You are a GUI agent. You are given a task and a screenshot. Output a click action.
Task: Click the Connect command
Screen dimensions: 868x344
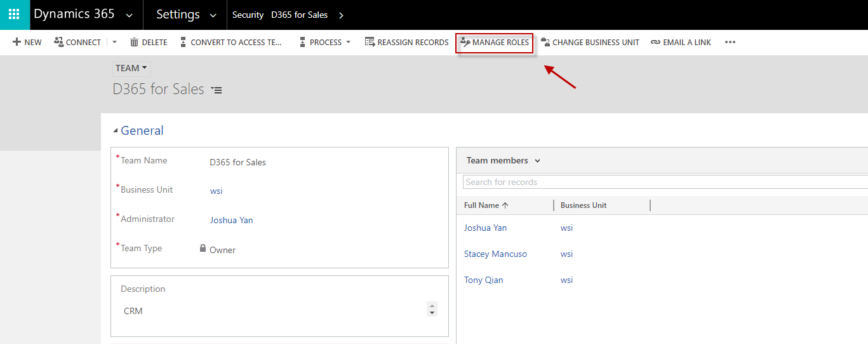(77, 42)
